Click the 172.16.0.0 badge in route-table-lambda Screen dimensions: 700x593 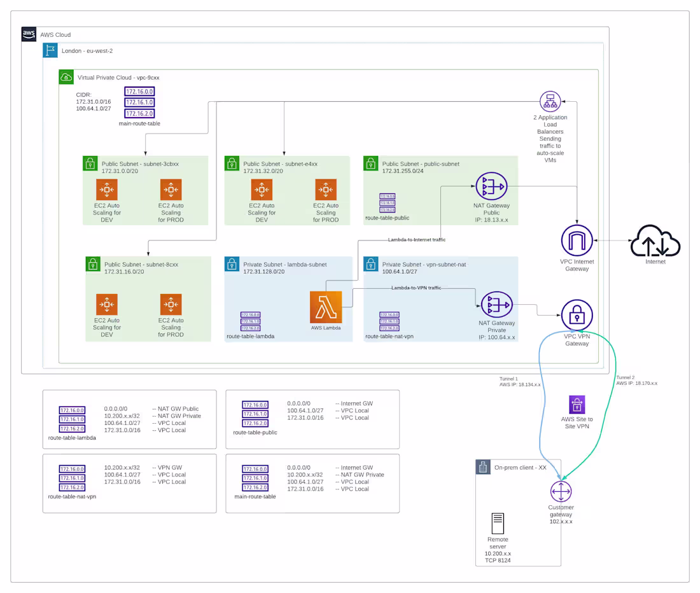[71, 410]
